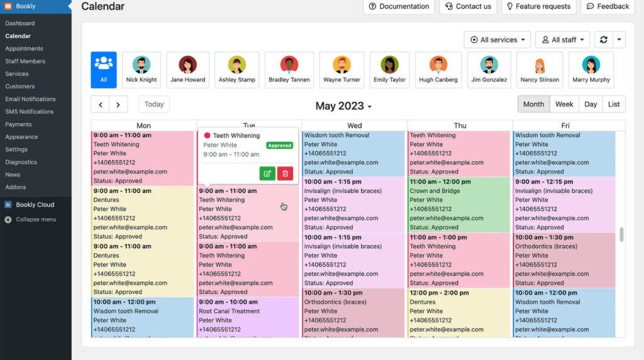Click Friday Invisalign 9:00 am - 12:15 pm appointment
This screenshot has height=360, width=644.
[564, 204]
